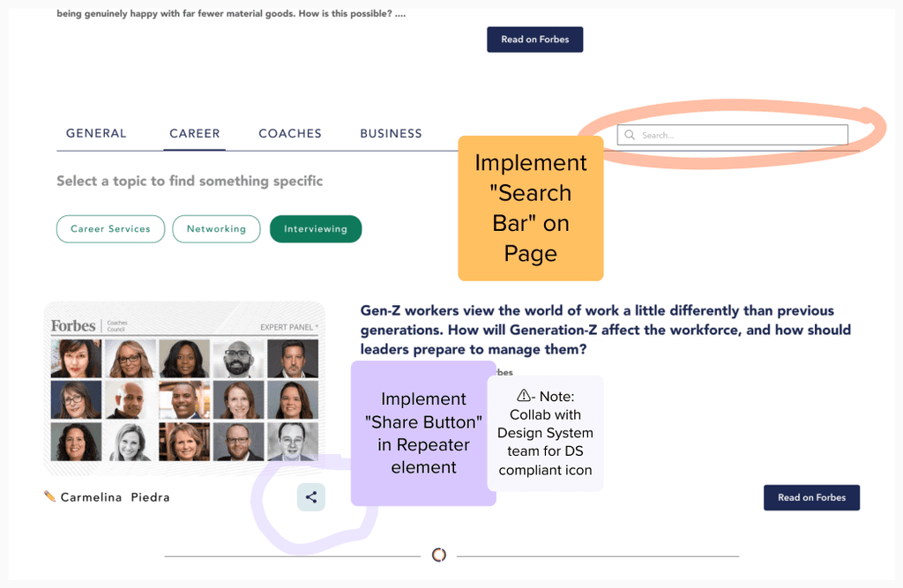Screen dimensions: 903x588
Task: Open the BUSINESS tab
Action: click(391, 133)
